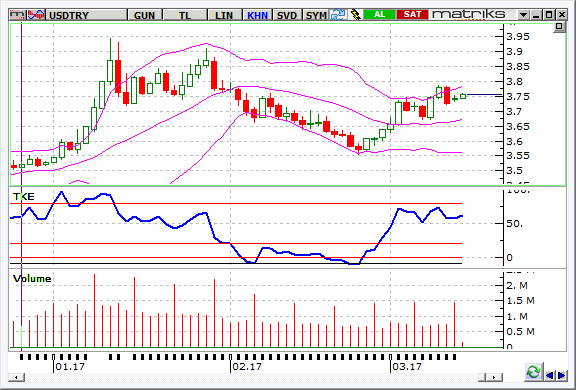Close the chart window

pos(562,15)
